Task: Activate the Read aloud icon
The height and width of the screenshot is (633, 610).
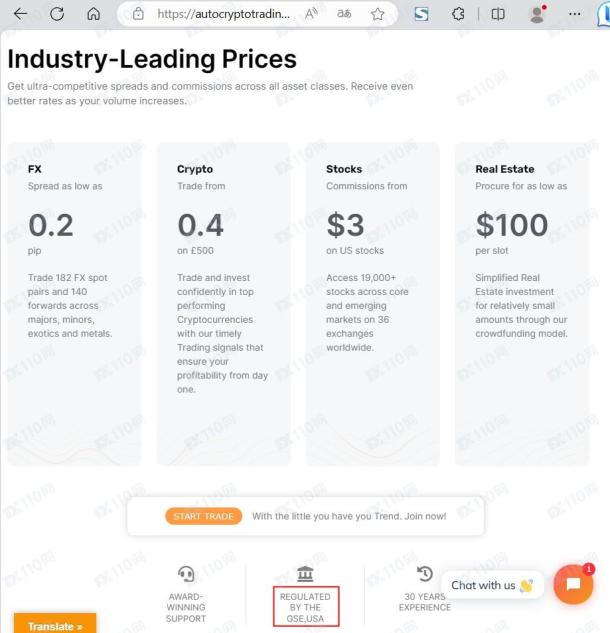Action: (311, 14)
